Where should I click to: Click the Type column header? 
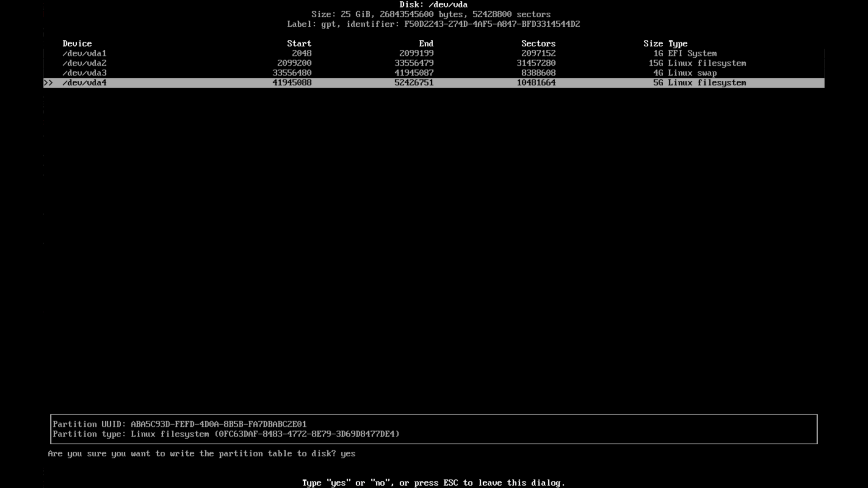click(x=678, y=44)
